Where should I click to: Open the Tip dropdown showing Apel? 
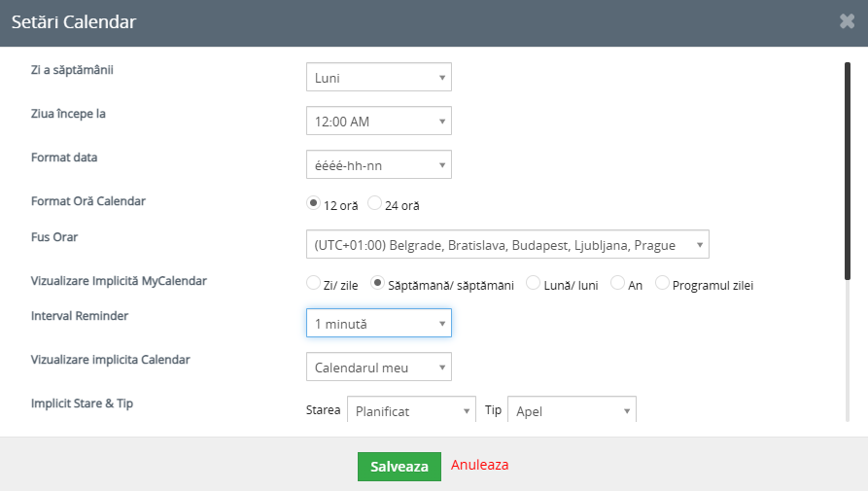pos(572,409)
